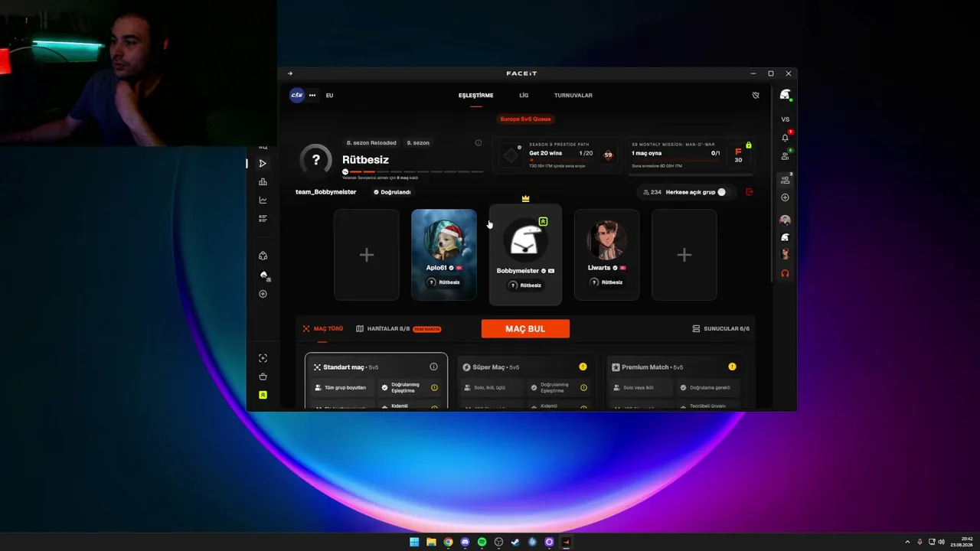Select the Süper Maç 5v5 card
The image size is (980, 551).
[x=525, y=381]
